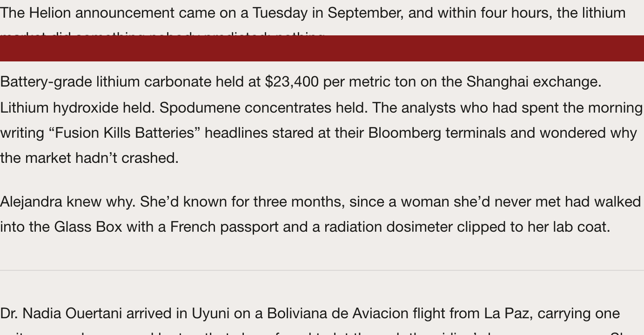Click the "$23,400" price in the text
This screenshot has width=644, height=335.
coord(292,82)
